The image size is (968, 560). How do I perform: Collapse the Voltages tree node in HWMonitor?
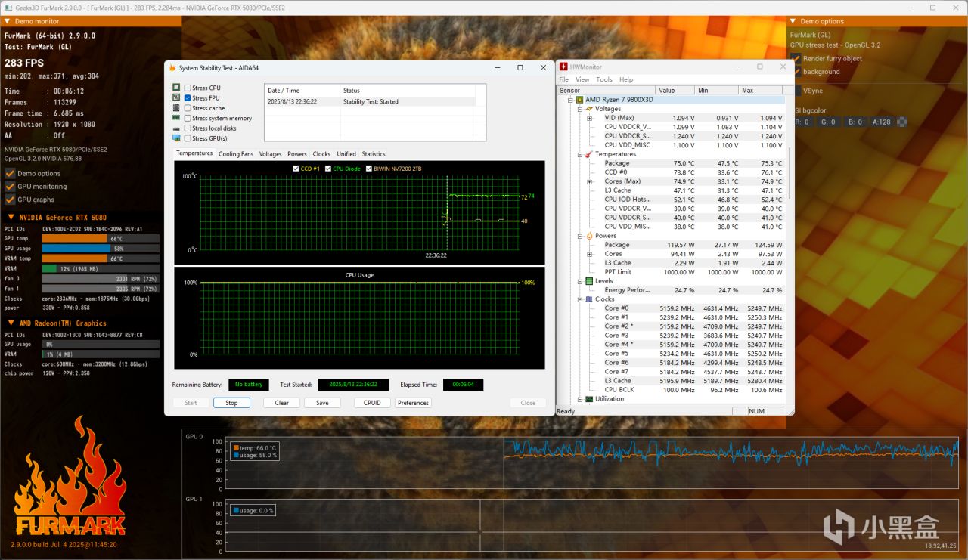579,109
